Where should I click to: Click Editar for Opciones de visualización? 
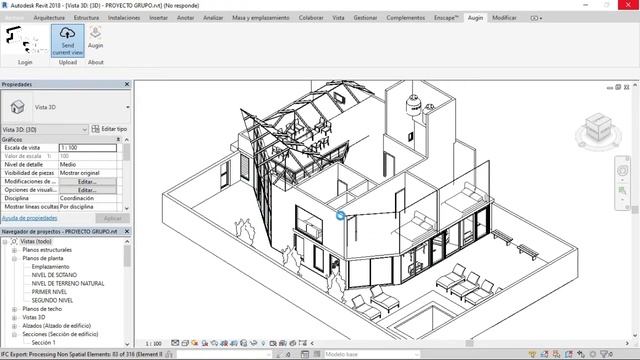[87, 190]
